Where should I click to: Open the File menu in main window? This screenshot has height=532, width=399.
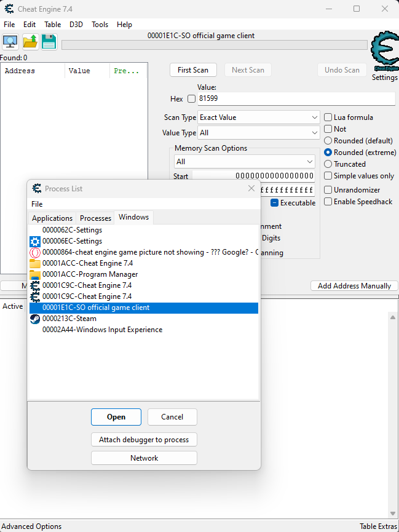(9, 25)
